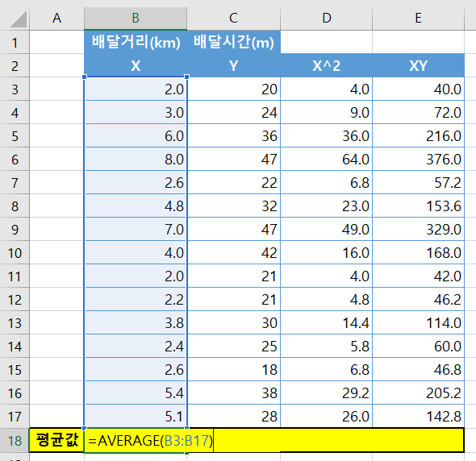
Task: Select cell B8 with value 4.8
Action: 136,206
